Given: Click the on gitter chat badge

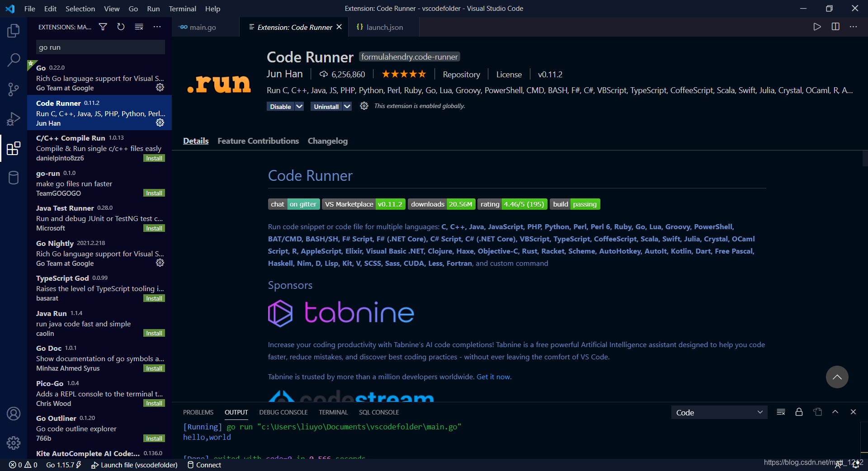Looking at the screenshot, I should (x=294, y=204).
